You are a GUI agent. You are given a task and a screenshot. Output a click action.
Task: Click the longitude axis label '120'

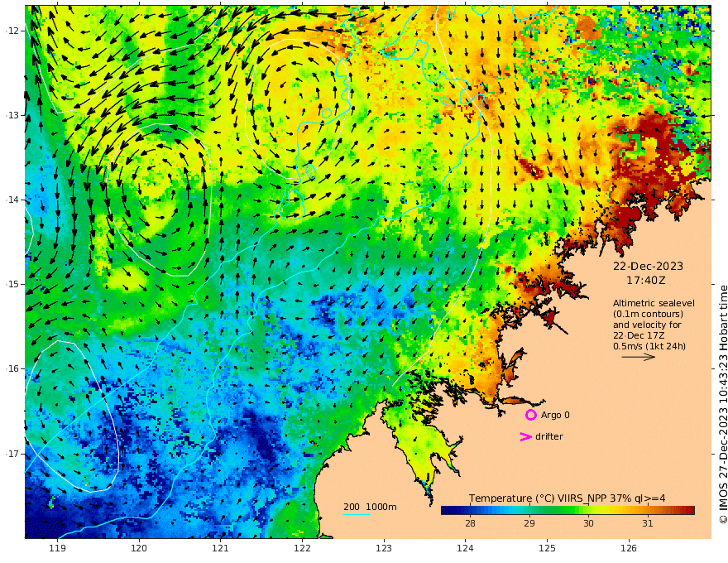139,549
